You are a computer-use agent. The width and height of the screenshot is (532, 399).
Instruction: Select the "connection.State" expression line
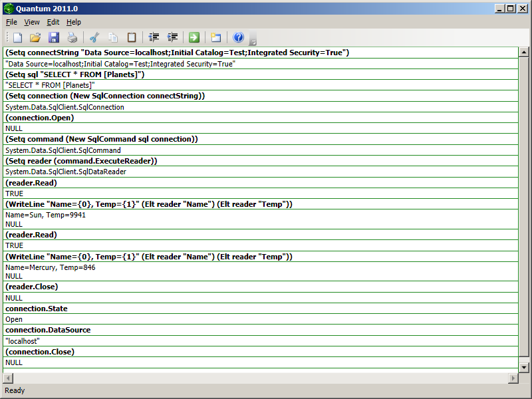coord(261,309)
